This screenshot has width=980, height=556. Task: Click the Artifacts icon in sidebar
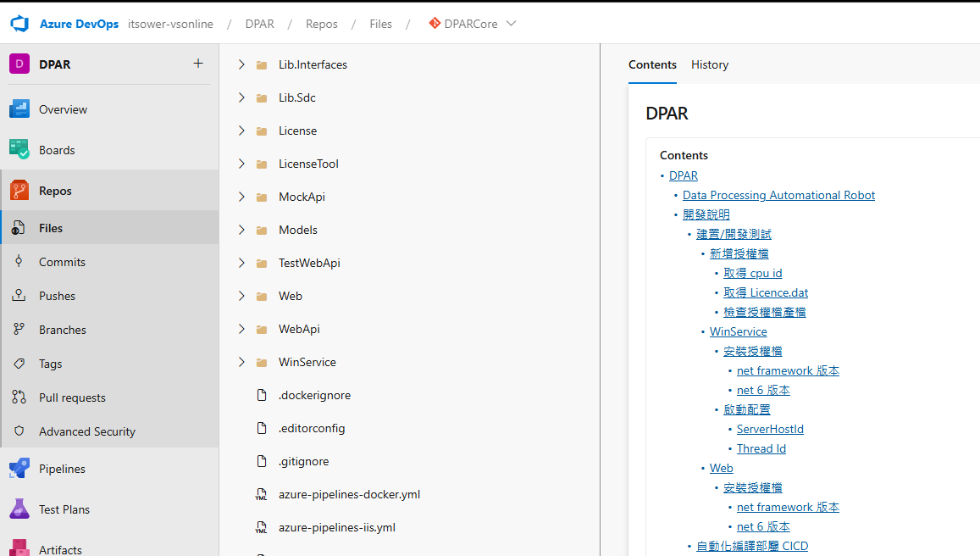(19, 548)
